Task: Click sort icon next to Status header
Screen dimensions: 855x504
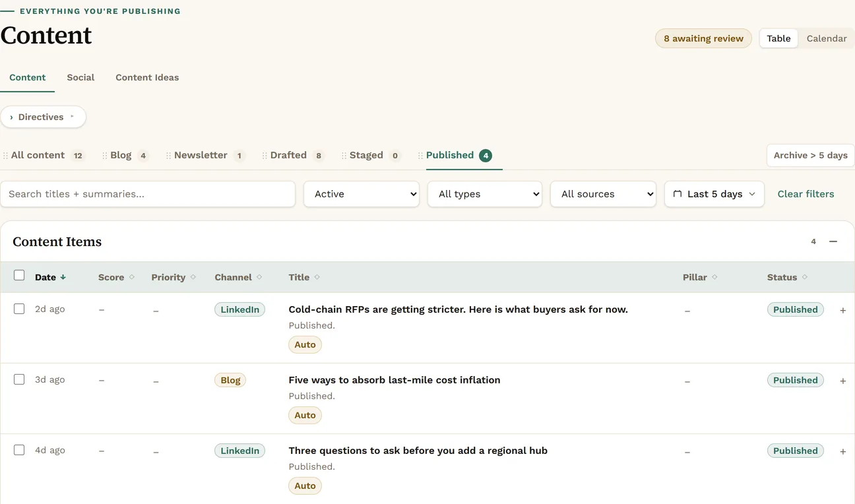Action: pos(805,277)
